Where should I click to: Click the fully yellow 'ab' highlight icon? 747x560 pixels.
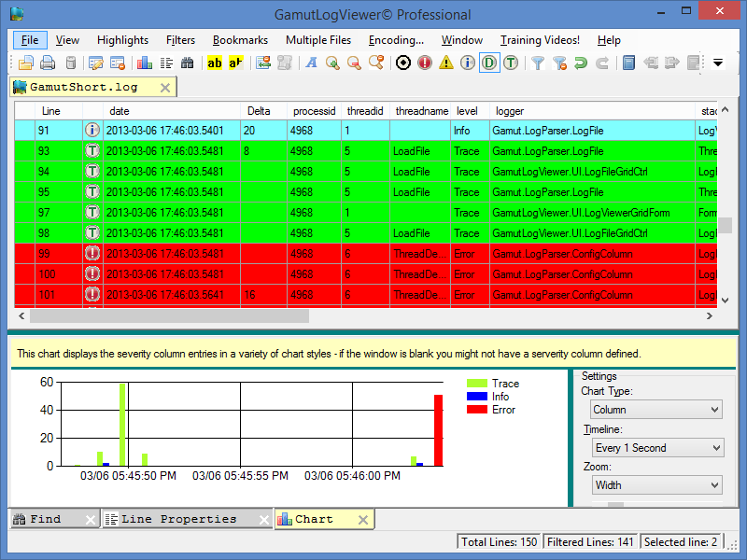coord(215,63)
